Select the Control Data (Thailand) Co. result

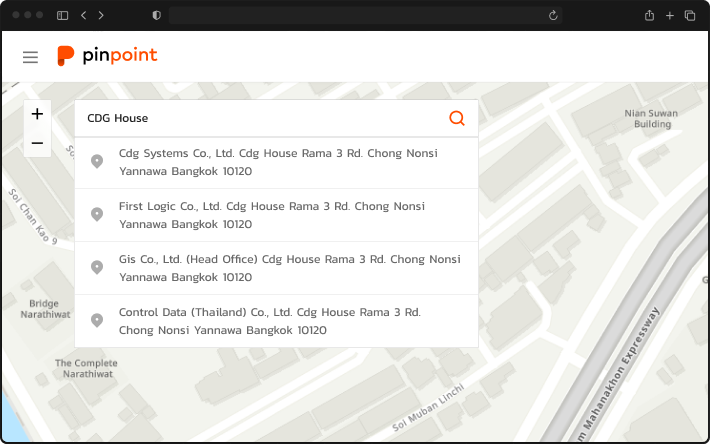tap(276, 321)
